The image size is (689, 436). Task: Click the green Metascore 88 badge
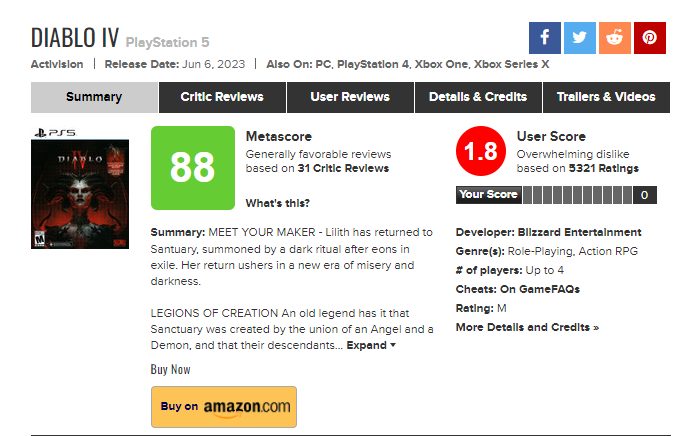(x=192, y=167)
